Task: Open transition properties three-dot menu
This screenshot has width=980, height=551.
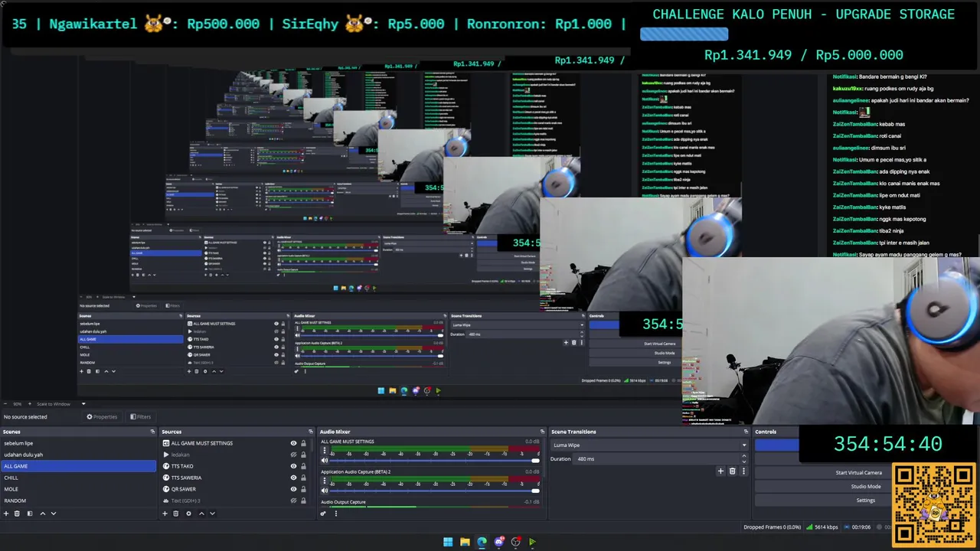Action: (743, 471)
